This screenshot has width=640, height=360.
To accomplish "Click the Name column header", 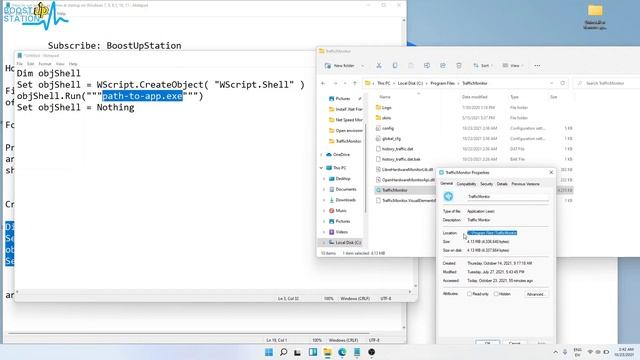I will tap(385, 97).
